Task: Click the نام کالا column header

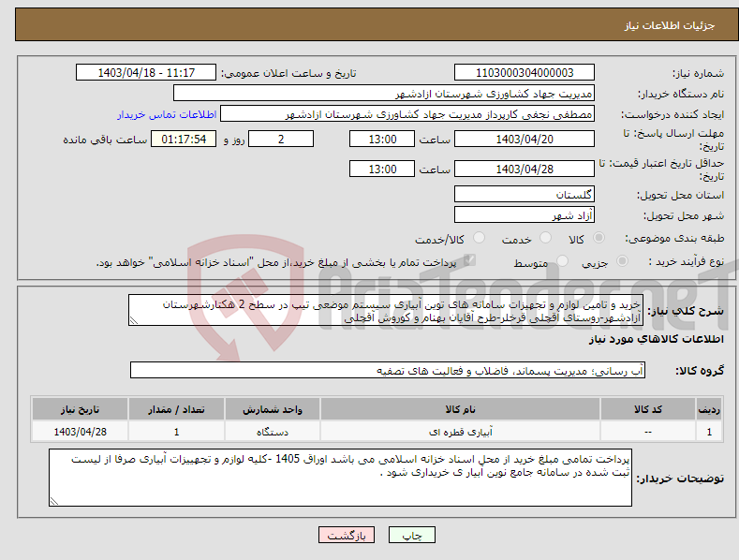Action: pos(460,409)
